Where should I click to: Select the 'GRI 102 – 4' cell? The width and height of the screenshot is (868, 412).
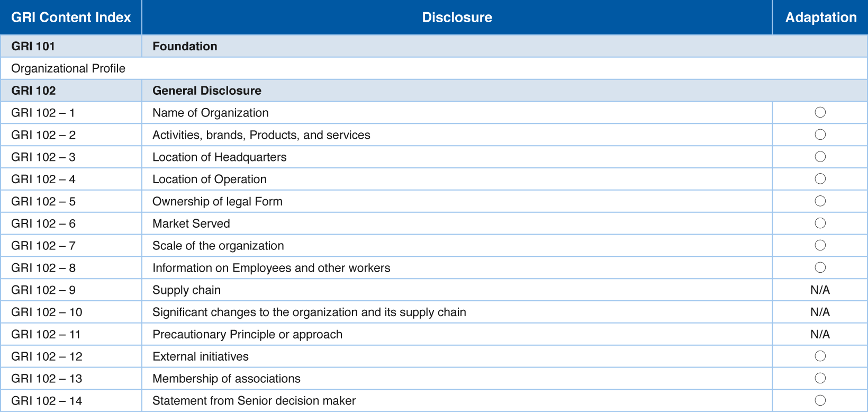click(x=71, y=180)
